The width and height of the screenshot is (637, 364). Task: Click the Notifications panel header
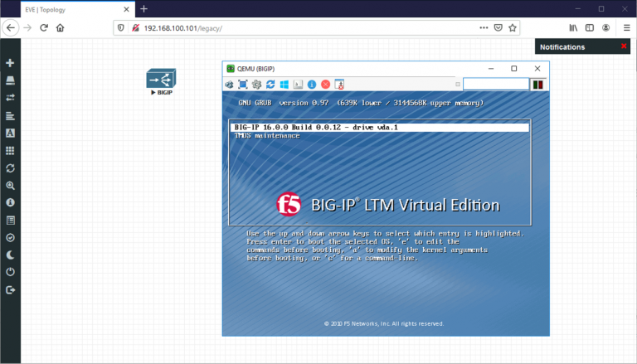click(x=582, y=46)
